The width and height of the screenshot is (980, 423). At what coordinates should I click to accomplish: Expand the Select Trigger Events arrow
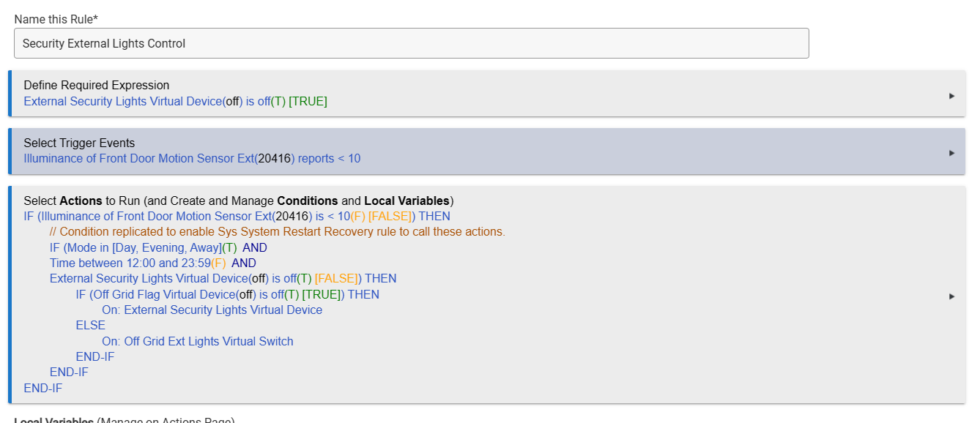[951, 153]
